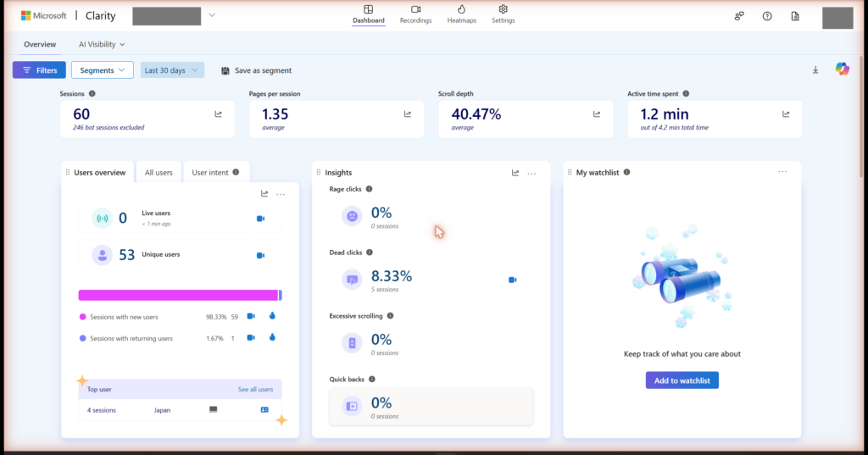Click the 8.33% Dead clicks value
The image size is (868, 455).
[x=392, y=275]
